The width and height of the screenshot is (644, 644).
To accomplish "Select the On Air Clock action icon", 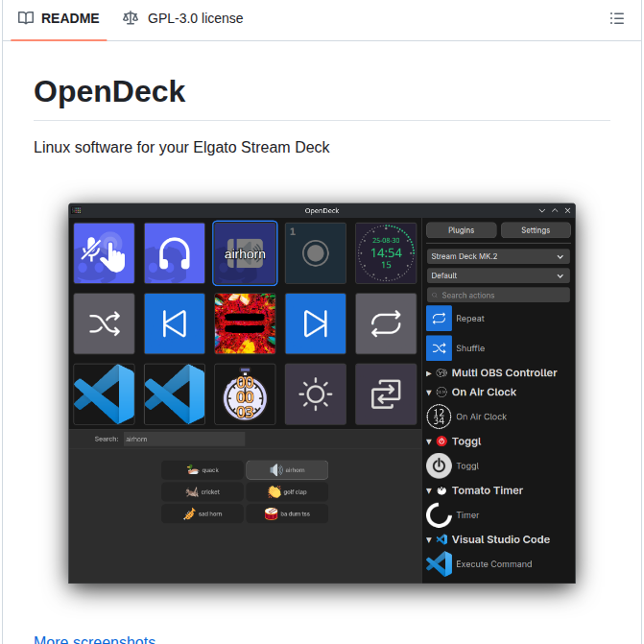I will (439, 417).
